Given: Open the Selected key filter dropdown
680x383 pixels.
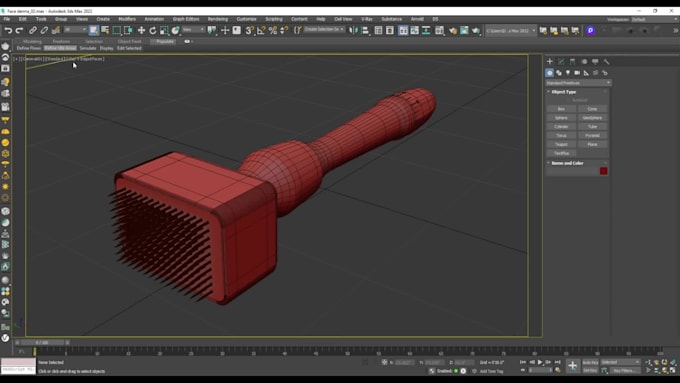Looking at the screenshot, I should pos(620,362).
